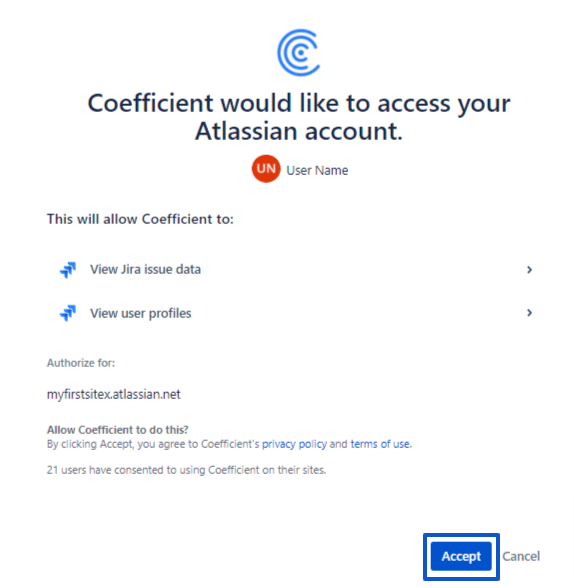Viewport: 574px width, 588px height.
Task: Click the By clicking Accept agreement text
Action: click(229, 444)
